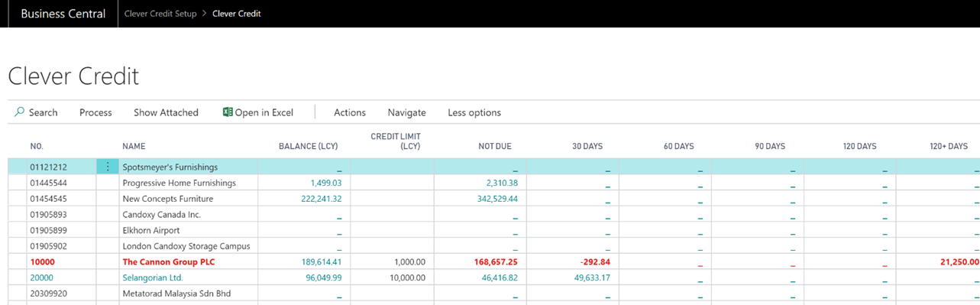Open the Navigate menu

(x=407, y=112)
